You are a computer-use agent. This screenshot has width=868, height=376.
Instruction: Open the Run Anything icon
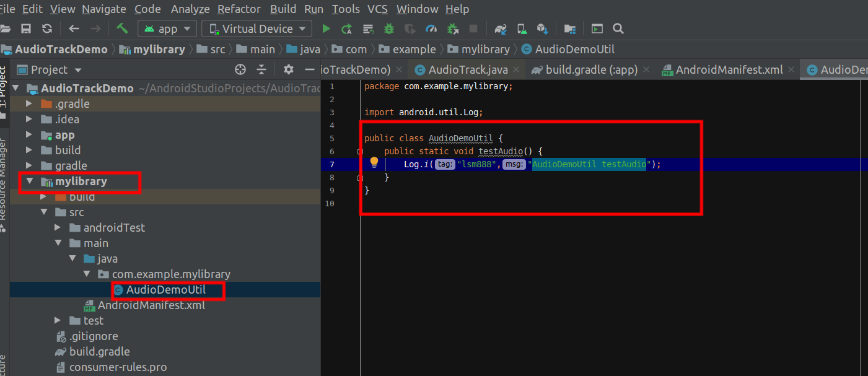(597, 28)
